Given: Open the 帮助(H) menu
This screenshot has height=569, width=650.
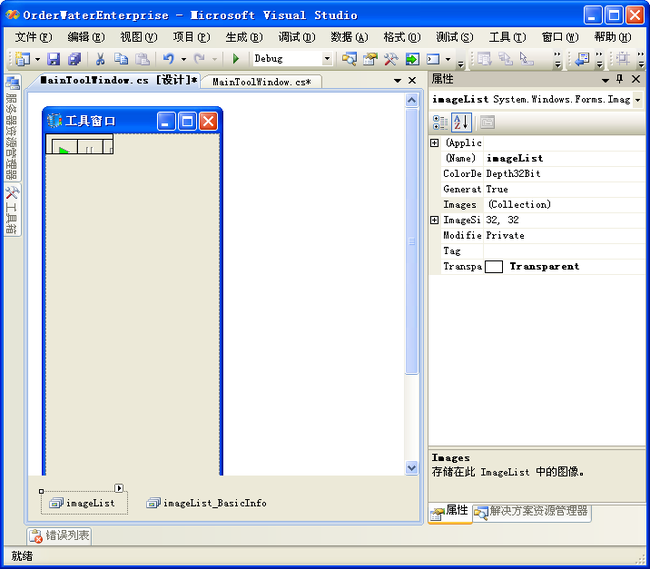Looking at the screenshot, I should click(613, 37).
